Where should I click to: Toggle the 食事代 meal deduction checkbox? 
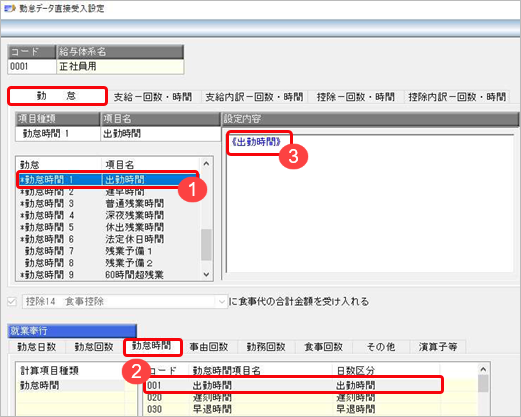tap(12, 302)
